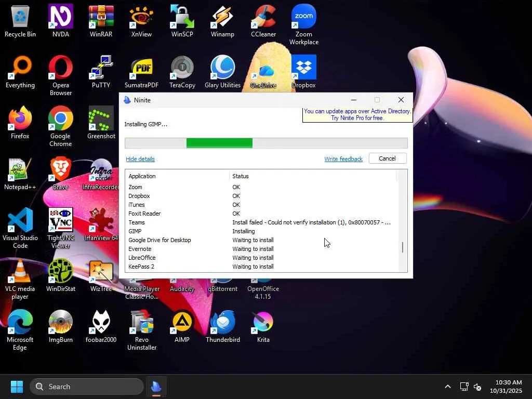
Task: Click the Thunderbird desktop icon
Action: click(x=222, y=326)
